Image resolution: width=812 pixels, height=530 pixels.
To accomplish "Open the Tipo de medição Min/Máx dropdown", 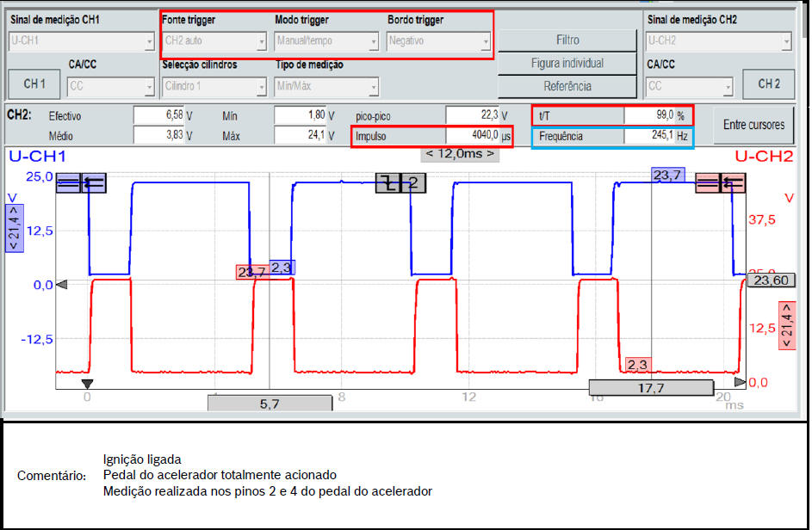I will pyautogui.click(x=326, y=86).
